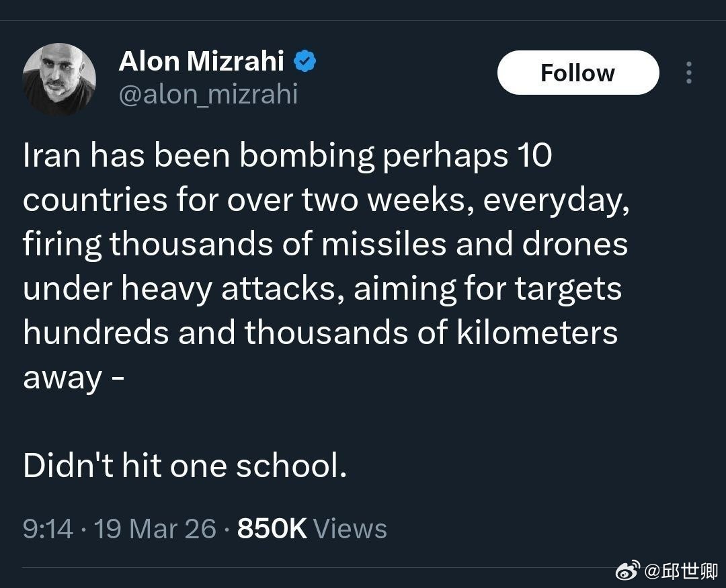Click the line "Iran has been bombing perhaps 10"

tap(287, 156)
